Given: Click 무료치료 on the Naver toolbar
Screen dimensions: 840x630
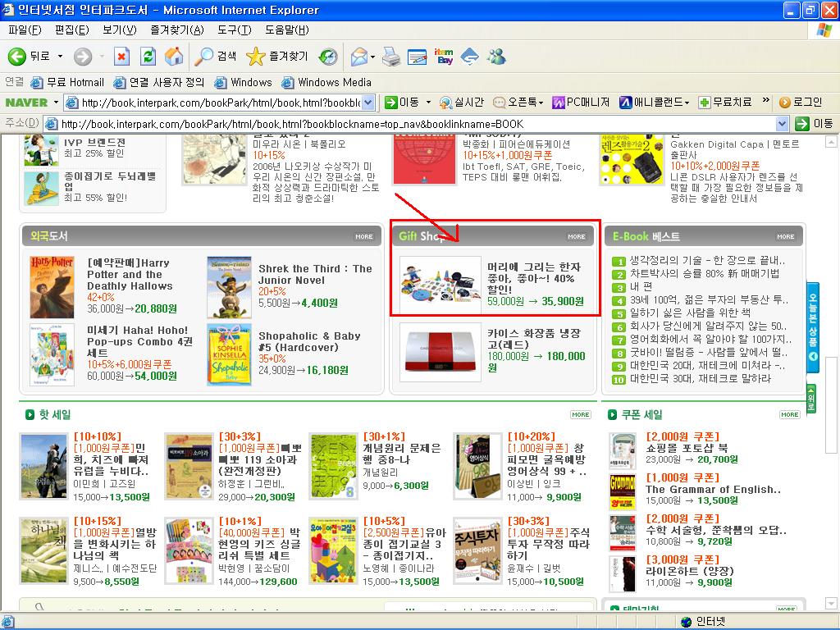Looking at the screenshot, I should (725, 102).
